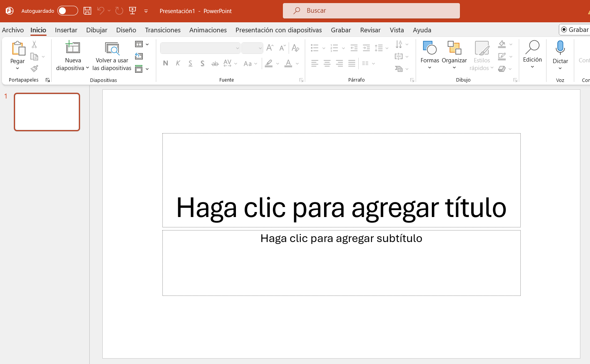Screen dimensions: 590x364
Task: Click the Buscar search box
Action: coord(371,11)
